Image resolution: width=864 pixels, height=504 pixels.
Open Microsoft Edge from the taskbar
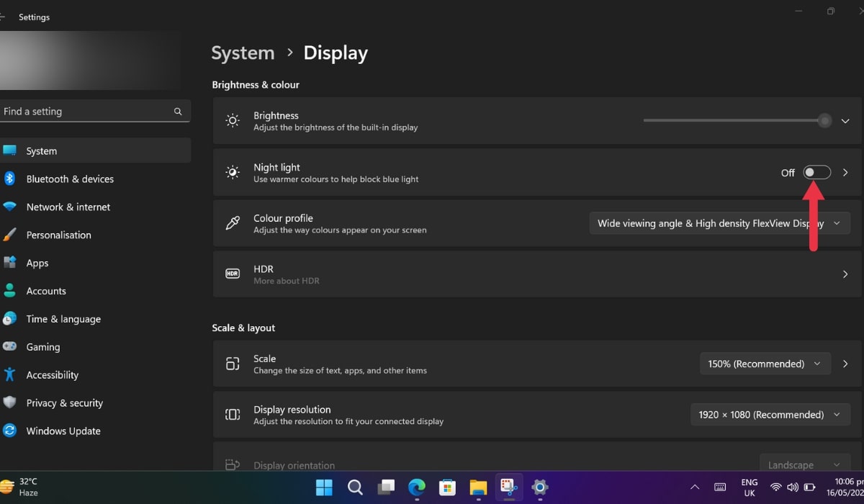[416, 487]
